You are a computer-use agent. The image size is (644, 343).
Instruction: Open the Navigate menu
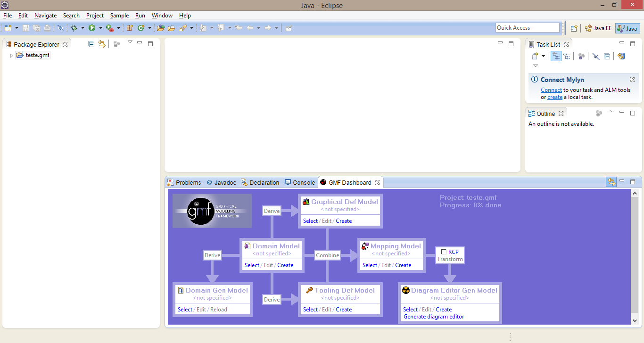[x=45, y=16]
